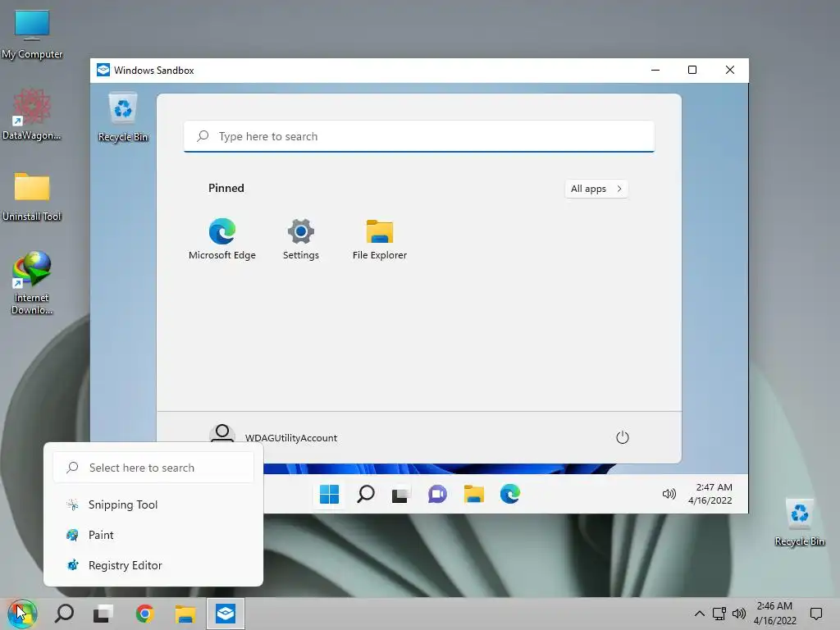Open File Explorer from pinned apps
Viewport: 840px width, 630px height.
(x=379, y=239)
